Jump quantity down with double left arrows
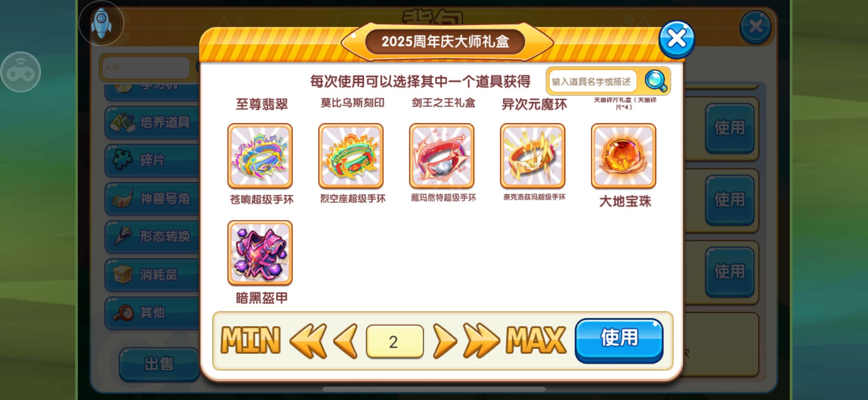The width and height of the screenshot is (868, 400). click(x=308, y=341)
